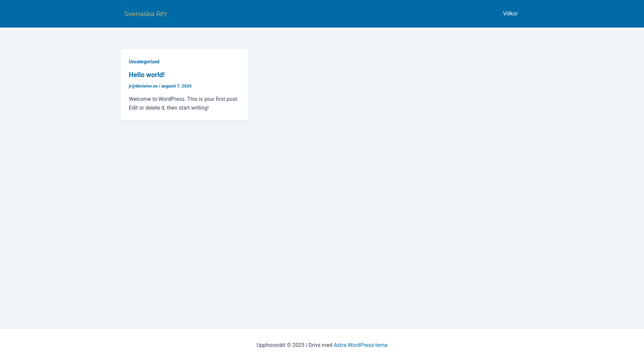Follow the Astra WordPress-tema footer link
The height and width of the screenshot is (362, 644).
(360, 345)
